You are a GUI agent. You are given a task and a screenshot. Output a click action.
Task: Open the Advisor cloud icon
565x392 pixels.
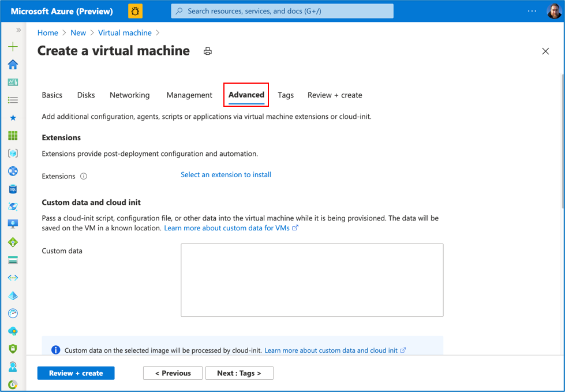tap(13, 331)
